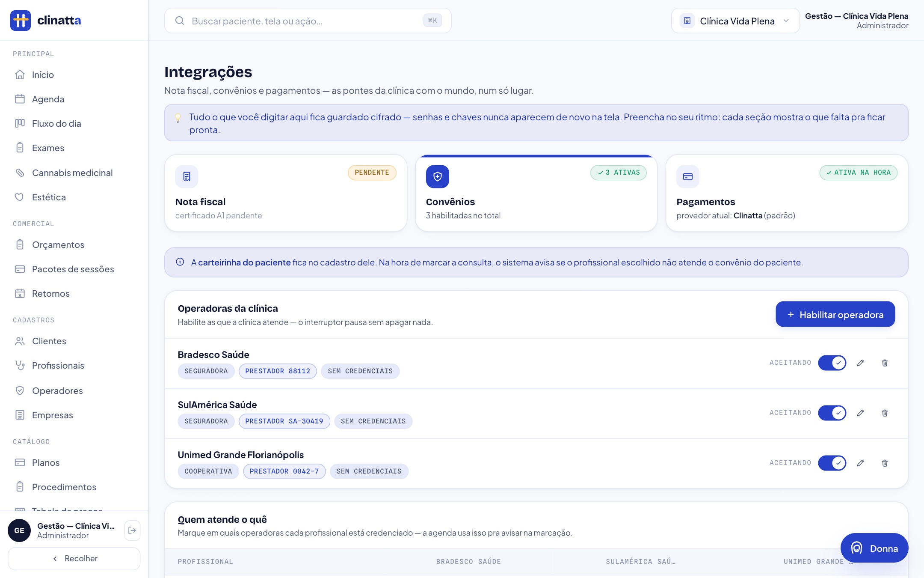Focus the Buscar paciente search field
This screenshot has height=578, width=924.
point(308,21)
